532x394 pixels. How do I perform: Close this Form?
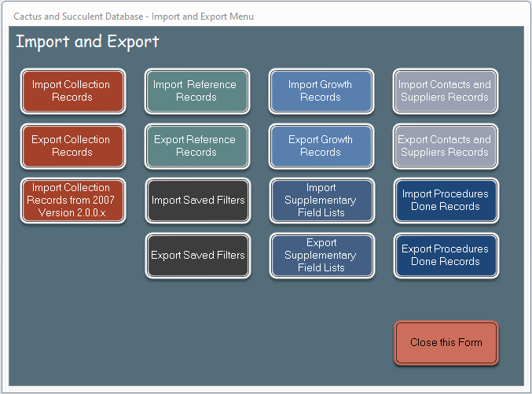446,343
